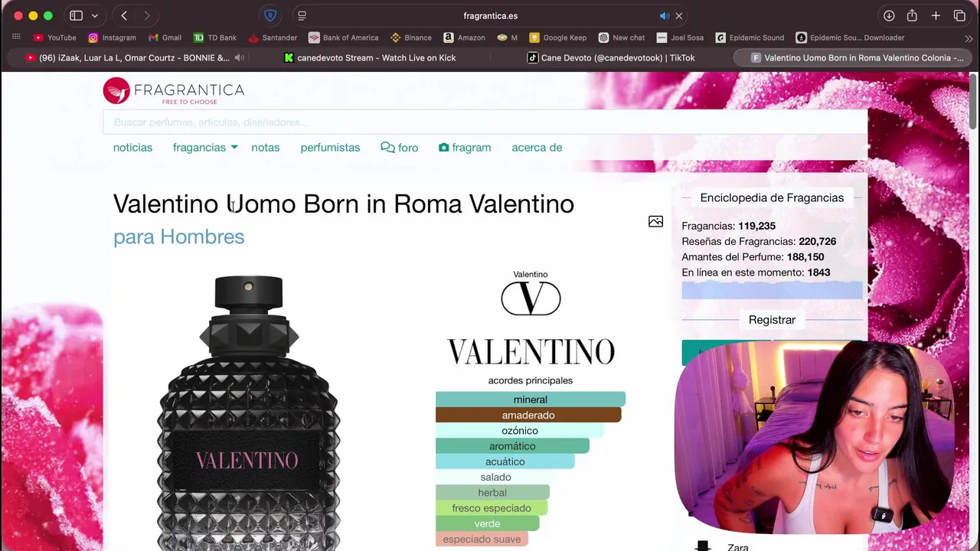
Task: Select the verde accord bar
Action: pos(487,523)
